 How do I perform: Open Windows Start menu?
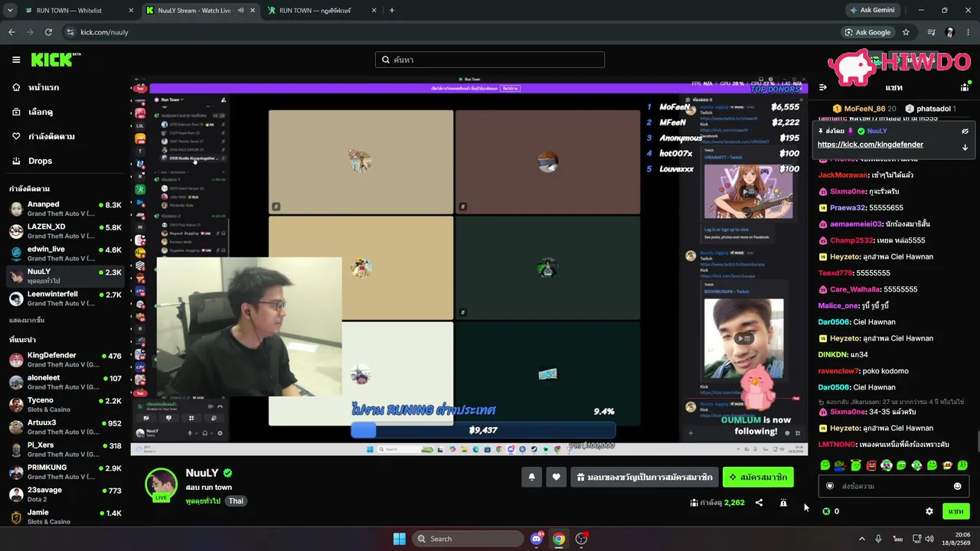click(399, 539)
